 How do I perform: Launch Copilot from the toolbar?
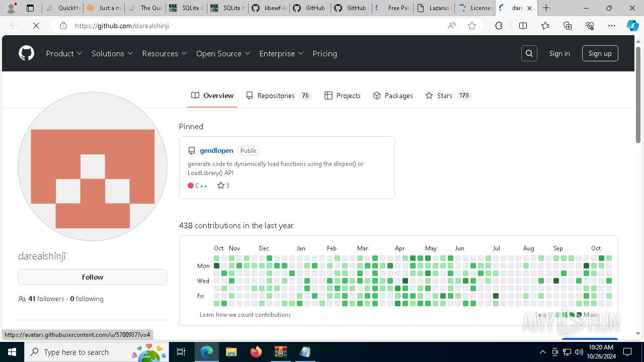pos(632,26)
